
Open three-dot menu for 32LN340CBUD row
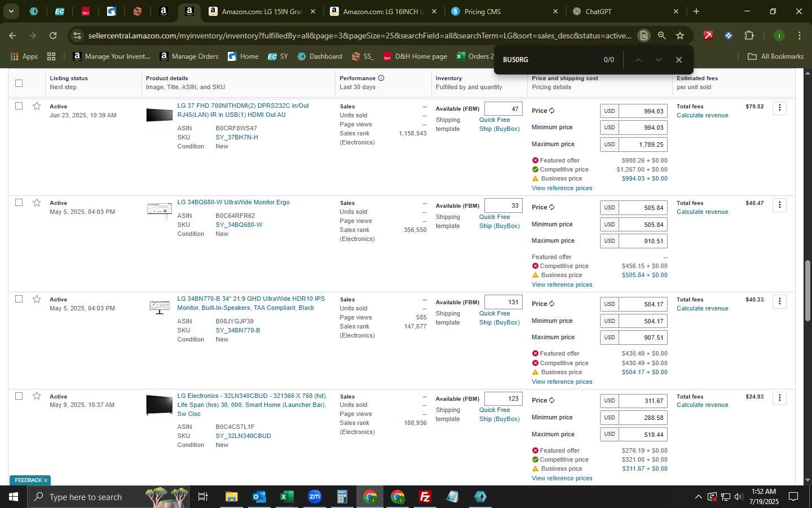tap(779, 398)
